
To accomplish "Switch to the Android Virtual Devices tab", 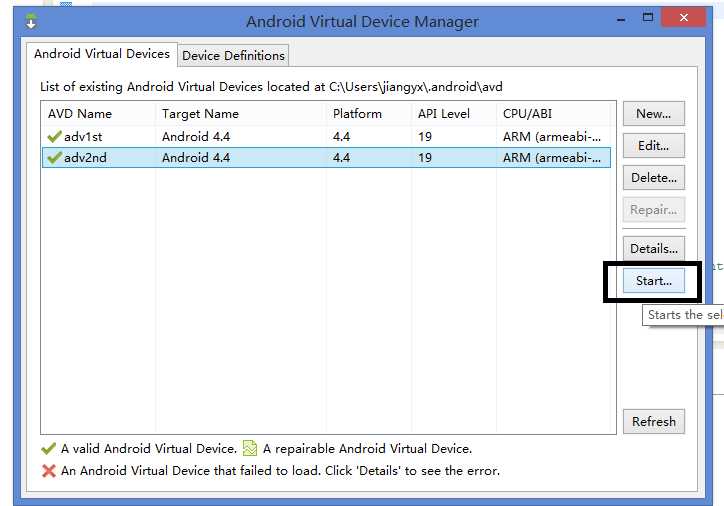I will point(102,54).
